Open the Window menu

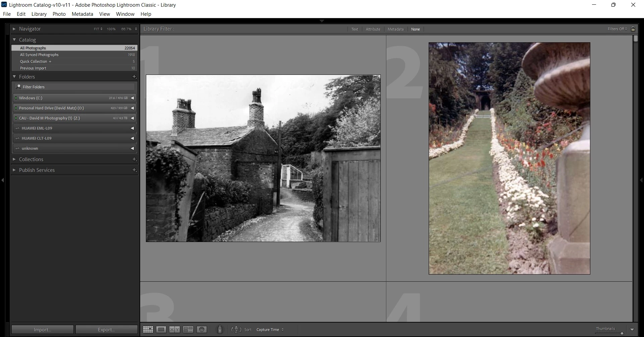[x=125, y=14]
